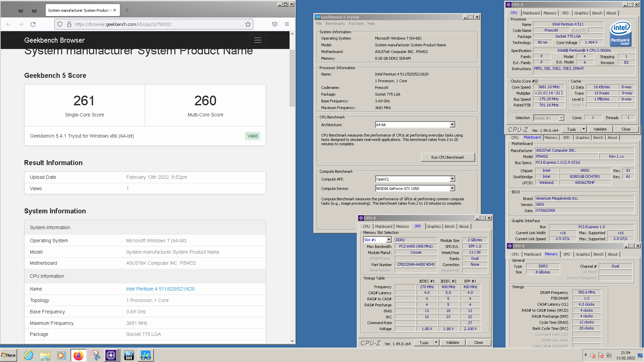Launch Internet Explorer from taskbar
This screenshot has width=644, height=362.
[x=29, y=355]
